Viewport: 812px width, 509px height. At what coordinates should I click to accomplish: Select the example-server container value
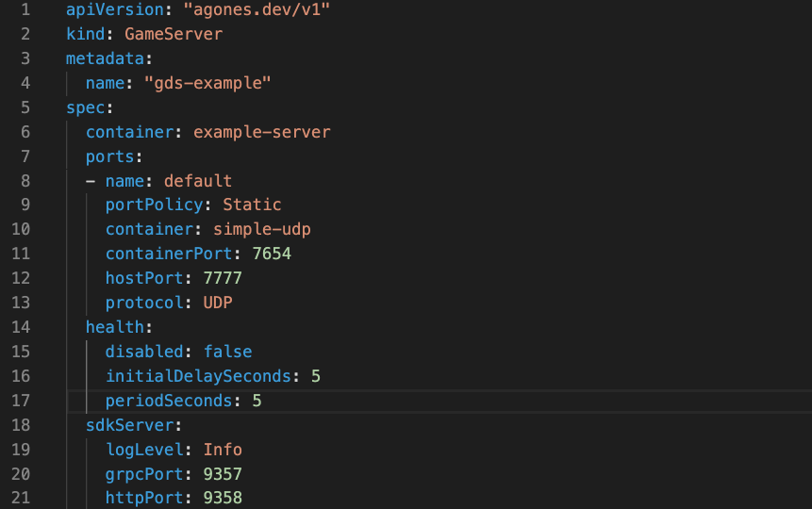pyautogui.click(x=261, y=132)
